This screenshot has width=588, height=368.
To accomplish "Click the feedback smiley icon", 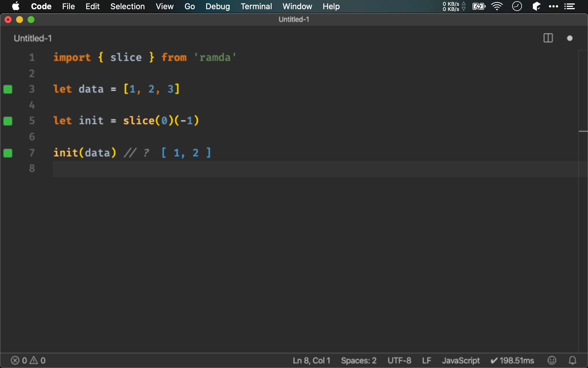I will (x=552, y=360).
